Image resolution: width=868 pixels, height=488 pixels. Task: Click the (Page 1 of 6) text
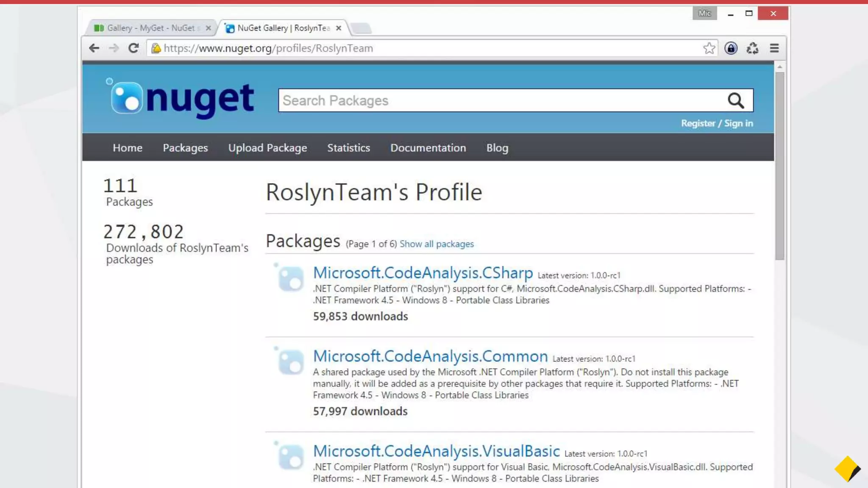pyautogui.click(x=371, y=244)
